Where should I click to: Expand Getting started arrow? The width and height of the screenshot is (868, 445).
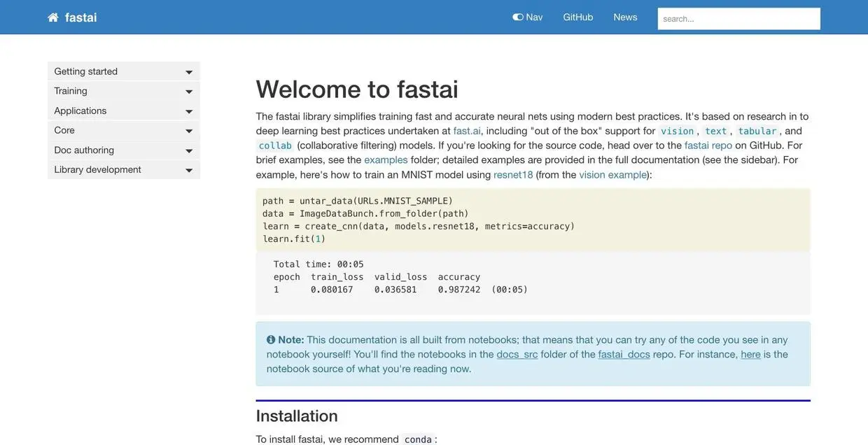point(189,72)
